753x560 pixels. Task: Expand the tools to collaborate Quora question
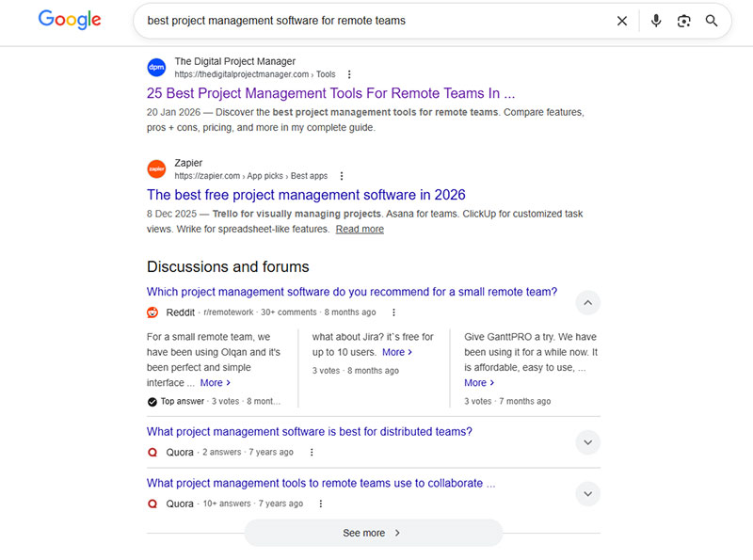pos(587,493)
